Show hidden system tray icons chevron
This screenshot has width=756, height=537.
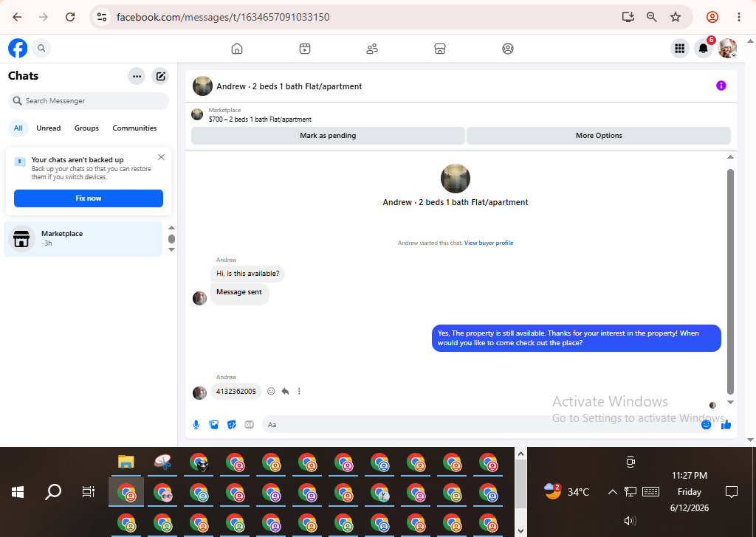612,492
